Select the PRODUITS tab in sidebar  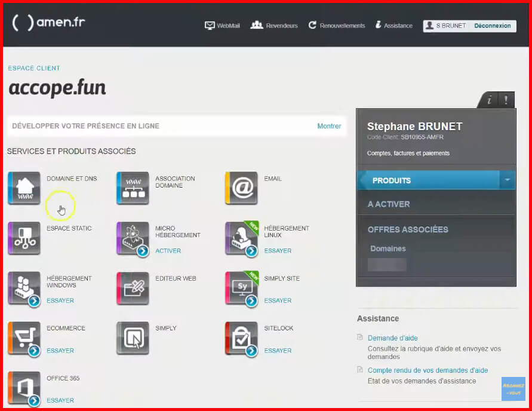429,180
